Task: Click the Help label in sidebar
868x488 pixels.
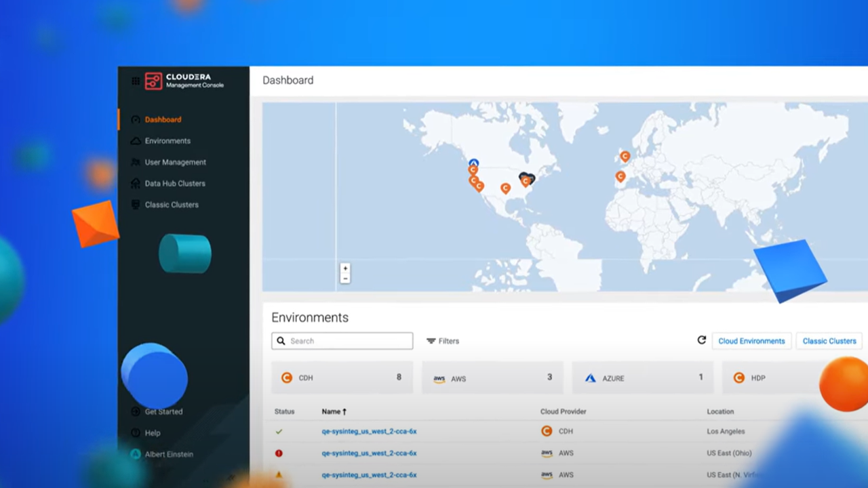Action: pyautogui.click(x=153, y=433)
